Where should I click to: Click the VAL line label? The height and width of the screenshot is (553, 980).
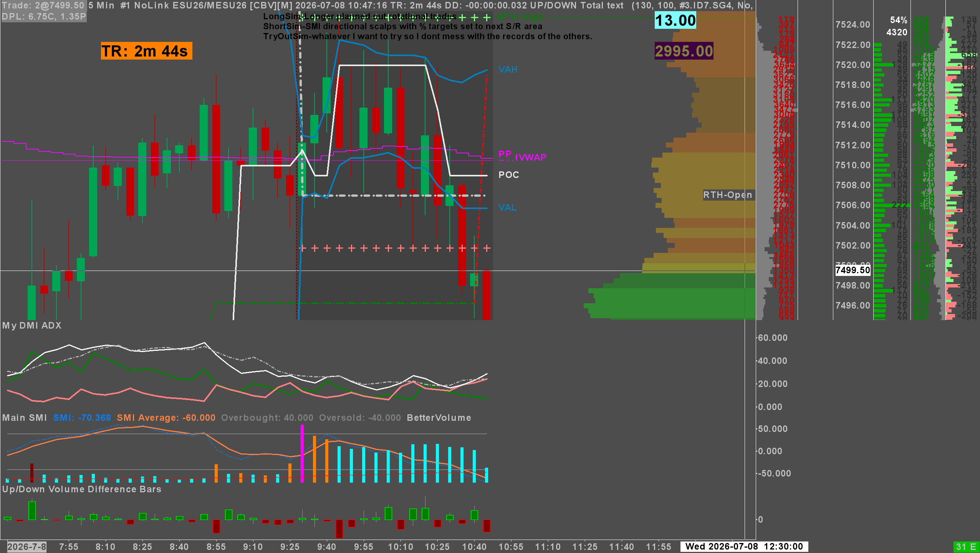point(507,208)
